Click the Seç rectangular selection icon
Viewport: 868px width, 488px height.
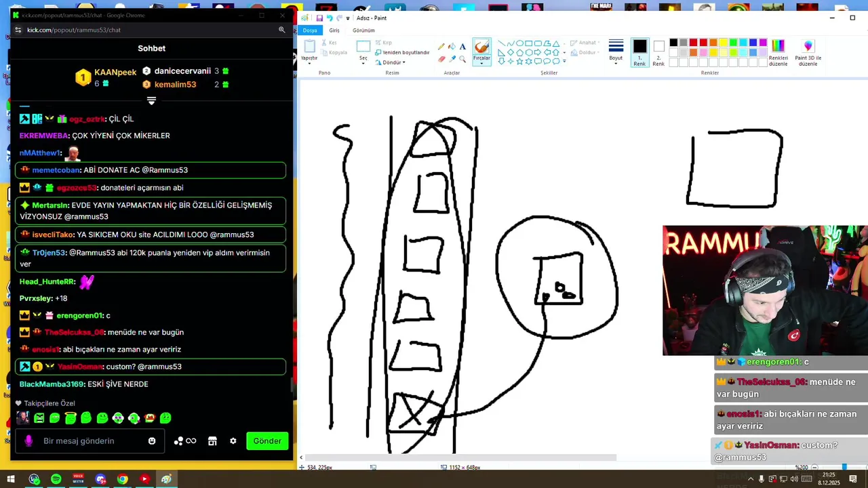coord(363,46)
